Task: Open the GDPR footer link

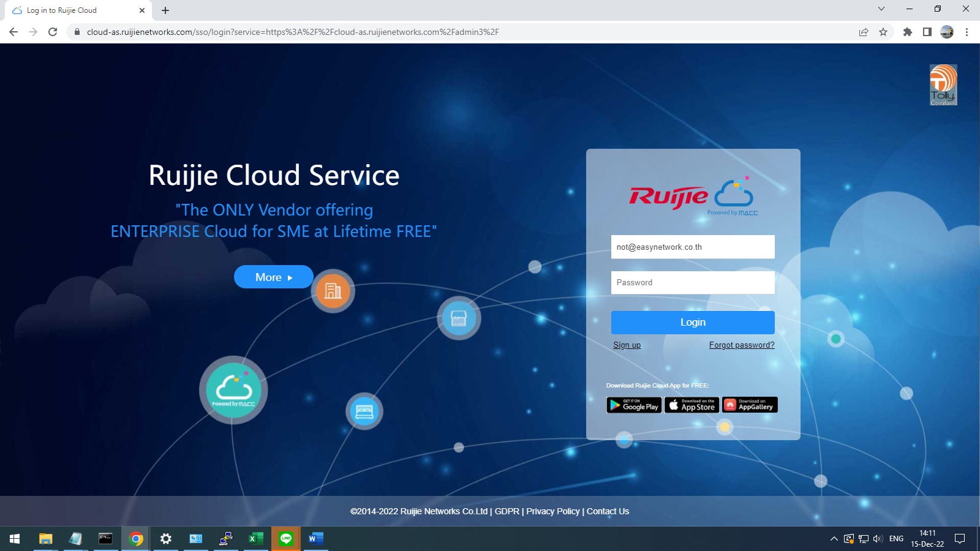Action: 507,511
